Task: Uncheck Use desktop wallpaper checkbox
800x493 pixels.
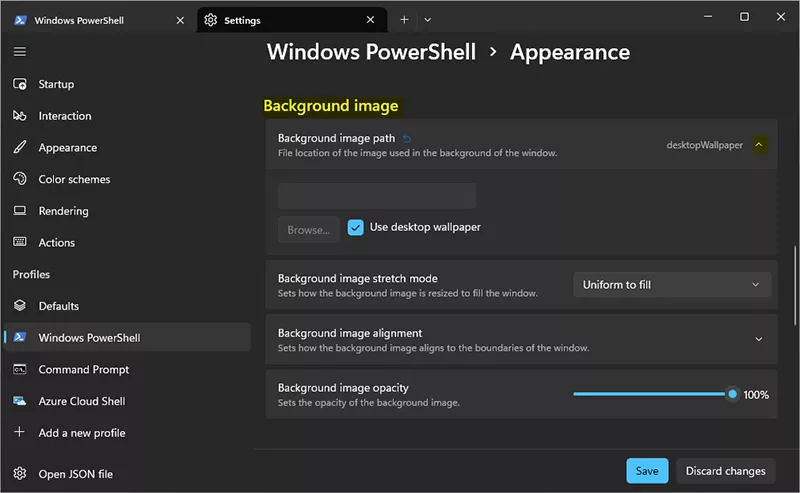Action: click(356, 228)
